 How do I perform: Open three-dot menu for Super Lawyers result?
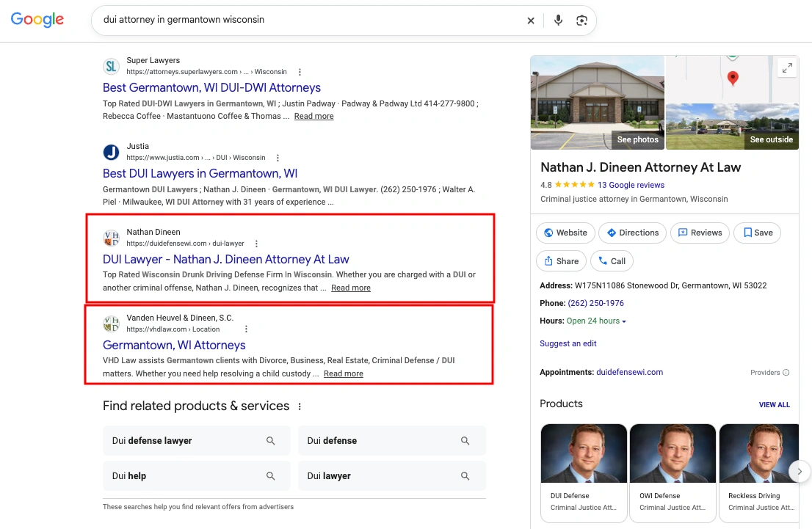pyautogui.click(x=300, y=72)
